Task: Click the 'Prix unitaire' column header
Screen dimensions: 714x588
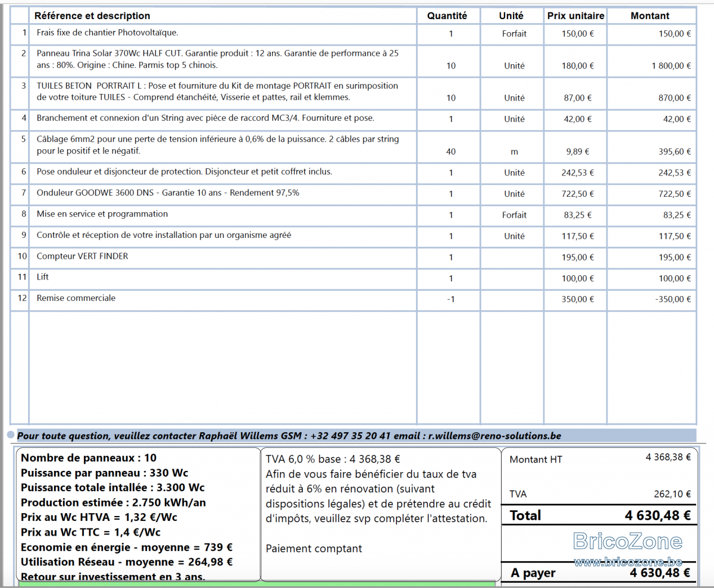Action: coord(576,16)
